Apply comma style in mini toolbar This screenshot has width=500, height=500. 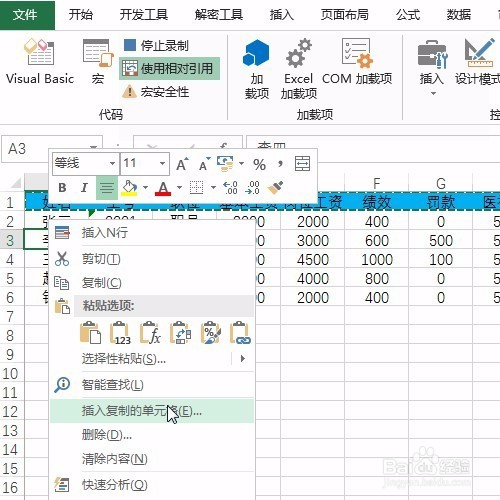[x=280, y=164]
